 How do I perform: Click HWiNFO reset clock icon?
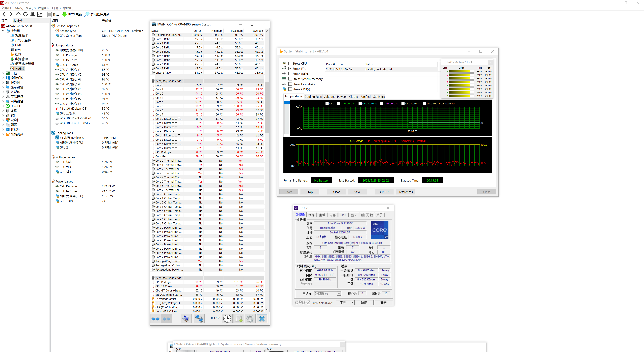(x=227, y=318)
